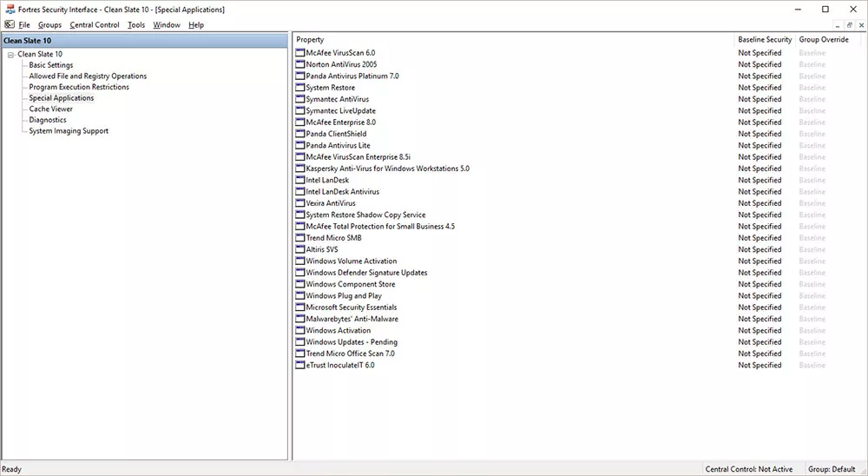Image resolution: width=868 pixels, height=476 pixels.
Task: Select the Windows Activation row text
Action: (x=339, y=331)
